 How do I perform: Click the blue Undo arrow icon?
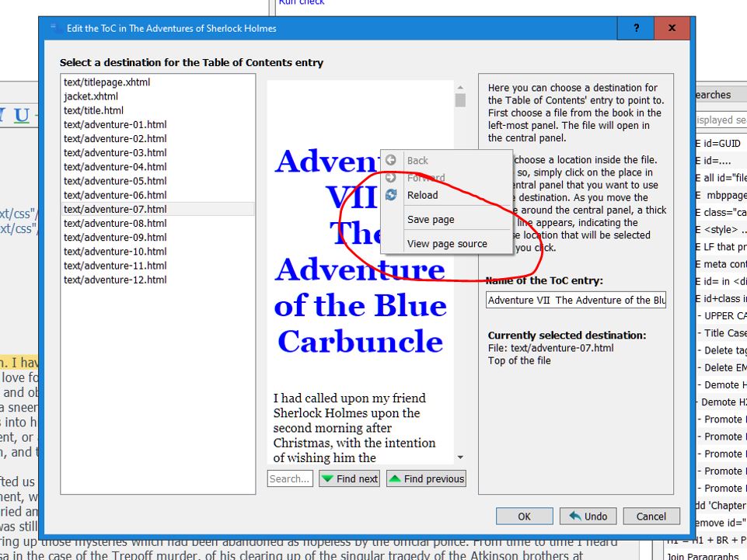575,516
